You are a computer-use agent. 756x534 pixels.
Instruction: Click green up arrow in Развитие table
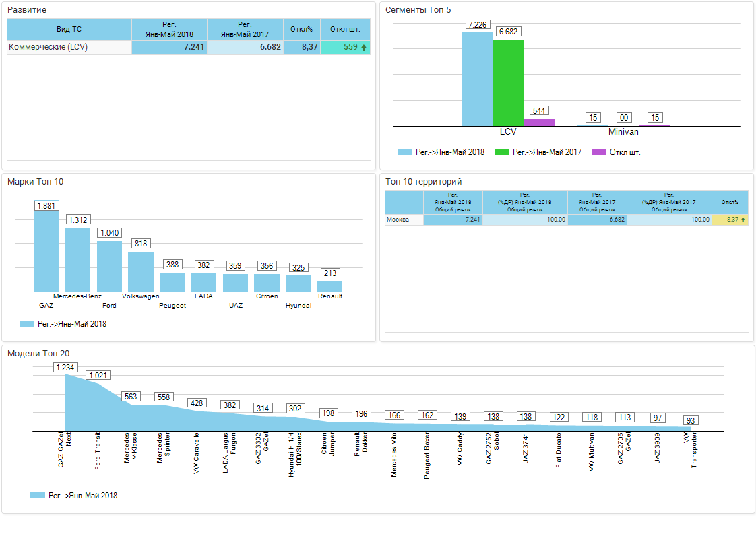364,48
